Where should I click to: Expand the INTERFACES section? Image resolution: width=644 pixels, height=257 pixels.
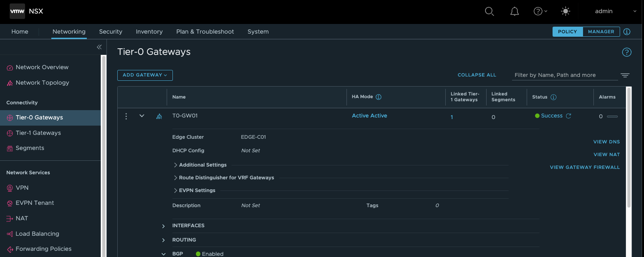163,226
